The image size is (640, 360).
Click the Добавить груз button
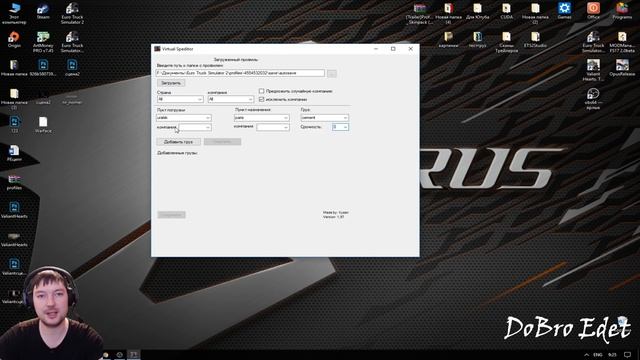[178, 142]
